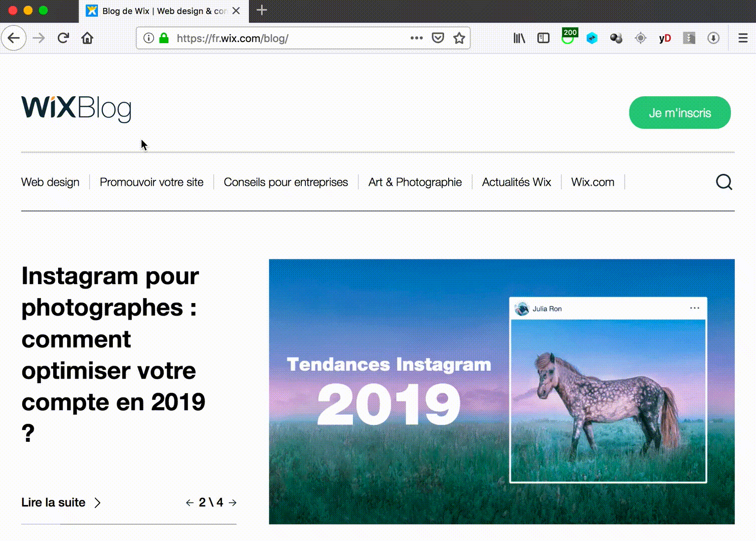Viewport: 756px width, 541px height.
Task: Open the Firefox Library icon
Action: point(518,38)
